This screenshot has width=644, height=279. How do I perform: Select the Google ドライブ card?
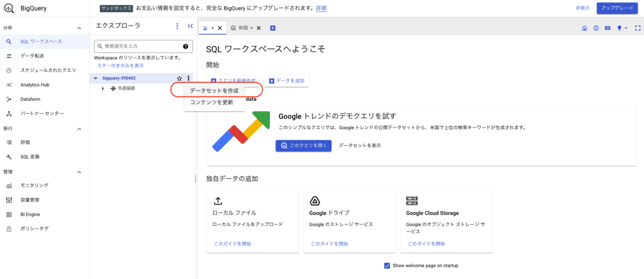pos(349,221)
